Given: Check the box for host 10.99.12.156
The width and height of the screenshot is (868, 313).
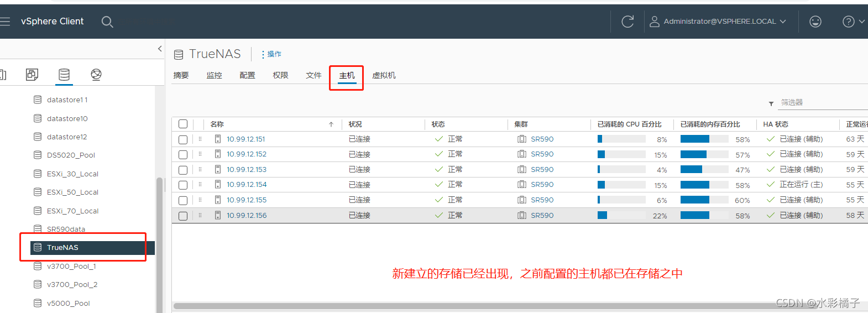Looking at the screenshot, I should [x=183, y=216].
